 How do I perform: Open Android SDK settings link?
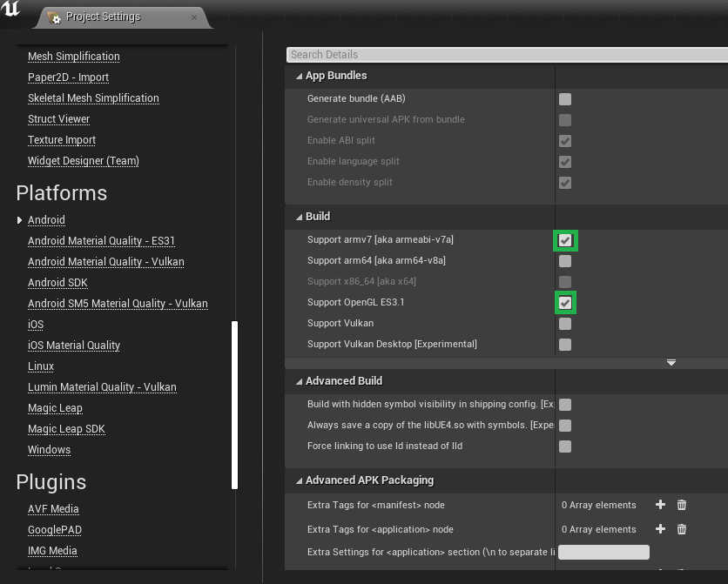coord(57,283)
